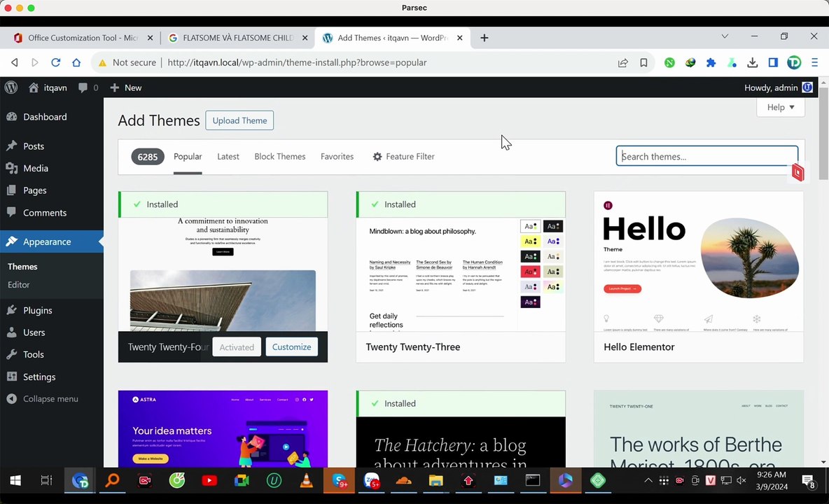Click the WordPress logo in admin bar
829x504 pixels.
point(11,87)
